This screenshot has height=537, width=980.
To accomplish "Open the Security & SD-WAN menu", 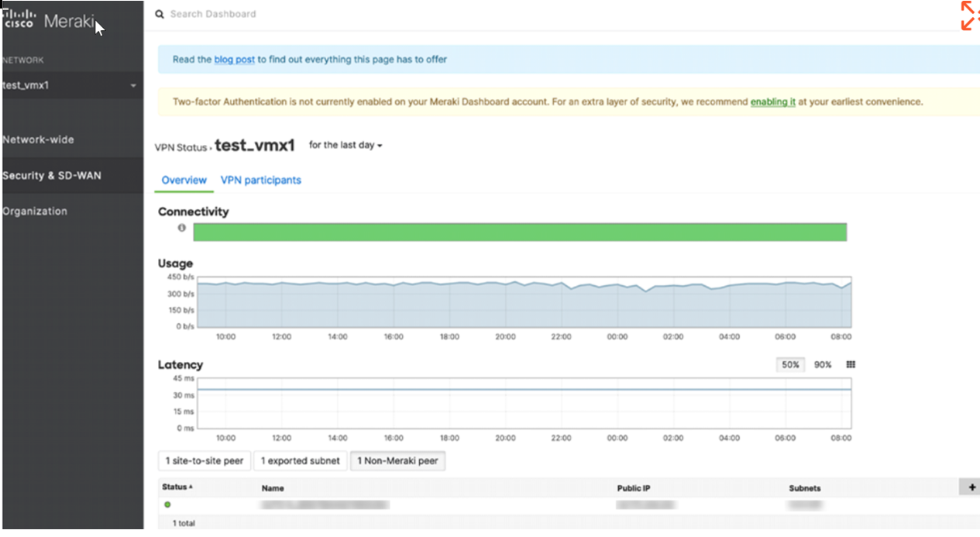I will 52,176.
